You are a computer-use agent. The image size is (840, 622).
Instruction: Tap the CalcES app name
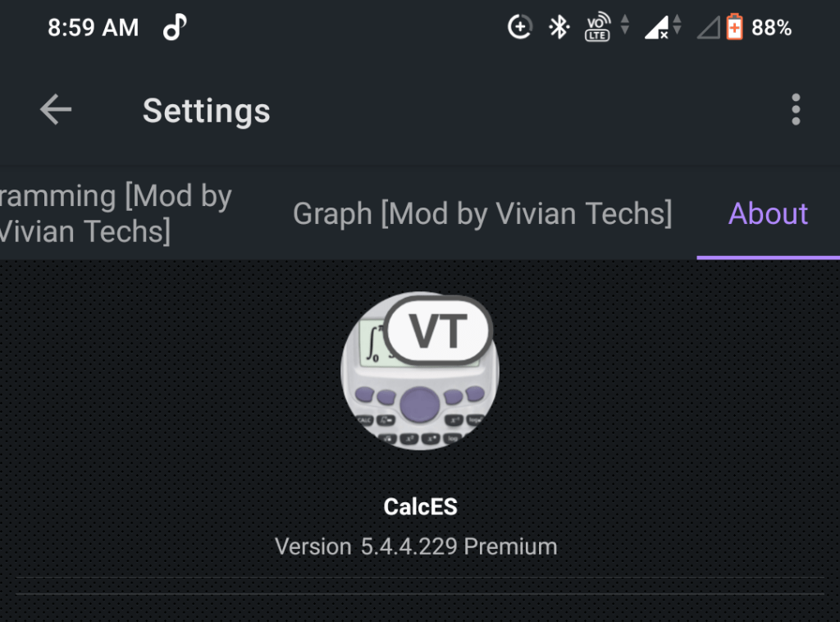click(420, 507)
